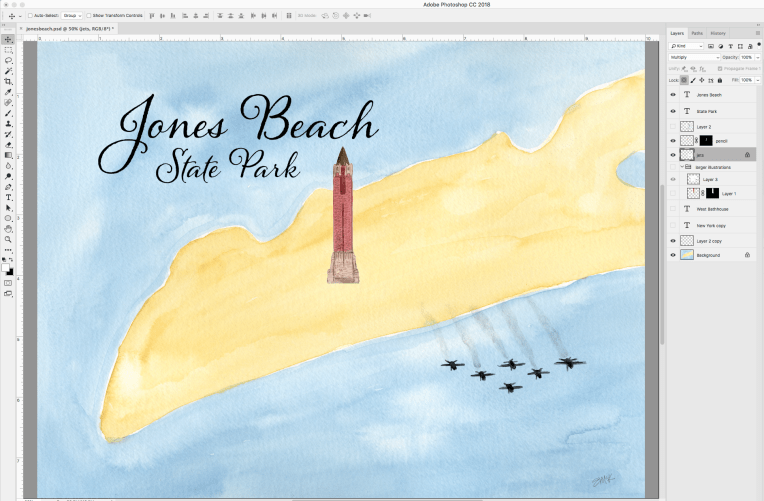The height and width of the screenshot is (501, 764).
Task: Toggle Quick Mask mode
Action: (8, 283)
